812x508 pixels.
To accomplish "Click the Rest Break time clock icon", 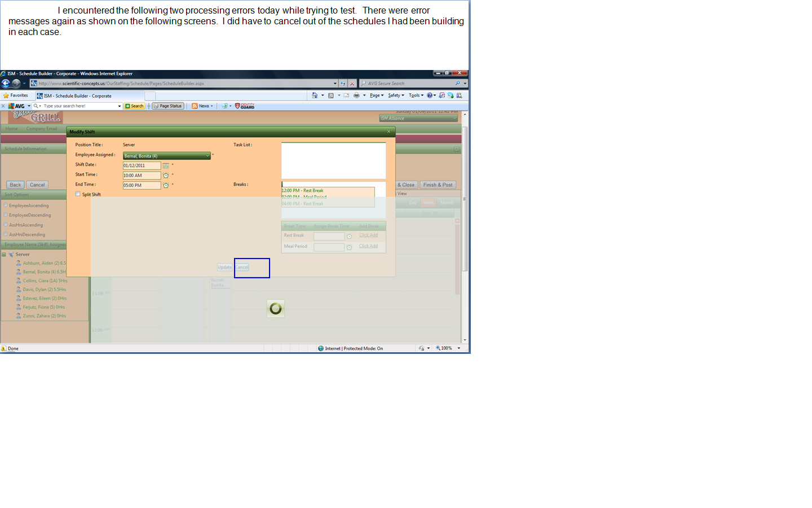I will [349, 237].
